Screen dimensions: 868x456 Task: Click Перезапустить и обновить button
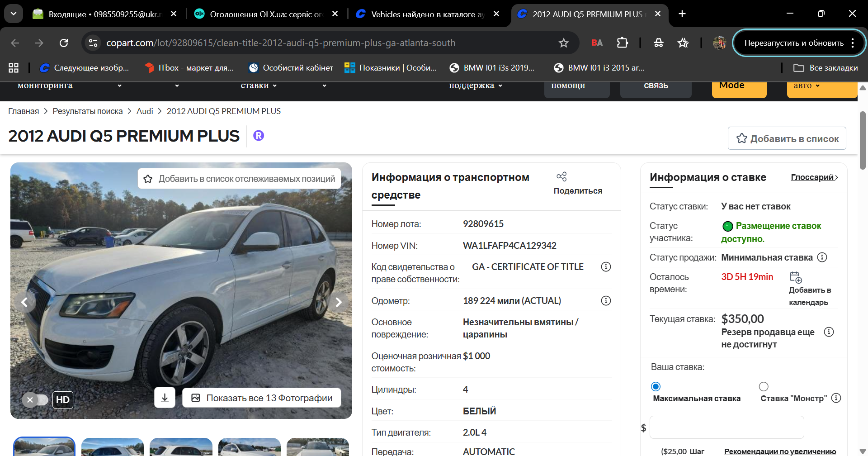pyautogui.click(x=794, y=43)
